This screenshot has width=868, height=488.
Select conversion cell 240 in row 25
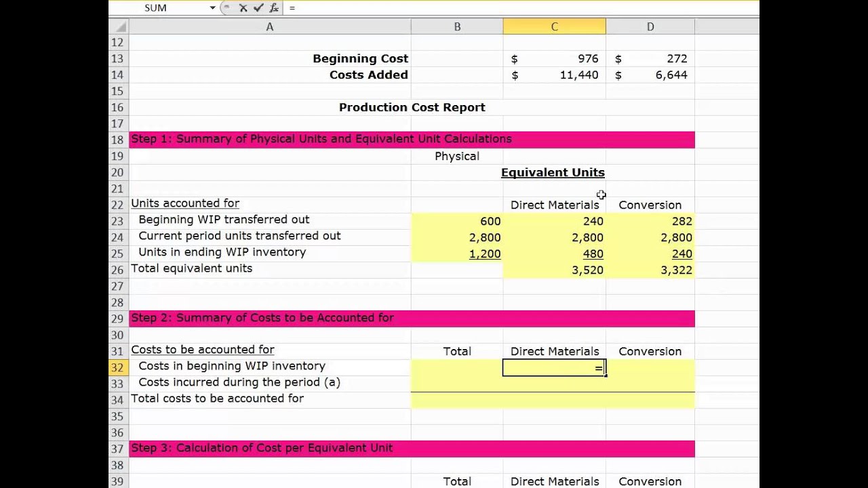pos(650,253)
